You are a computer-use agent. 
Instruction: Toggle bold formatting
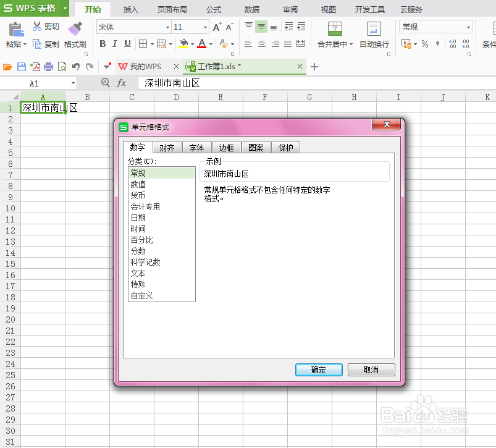click(103, 44)
